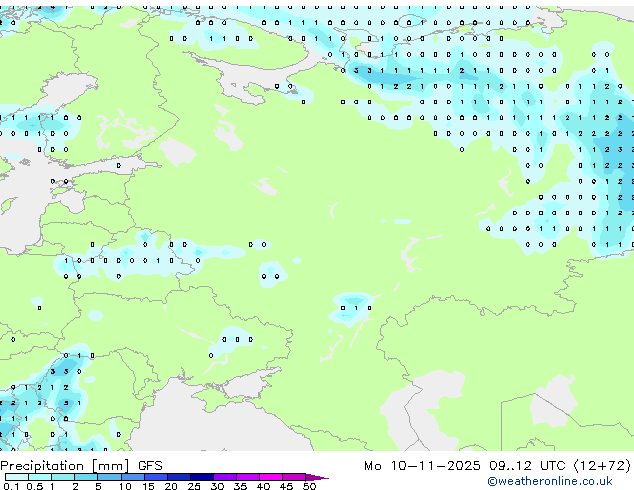Image resolution: width=634 pixels, height=490 pixels.
Task: Select the 1–2 mm legend swatch
Action: coord(63,477)
